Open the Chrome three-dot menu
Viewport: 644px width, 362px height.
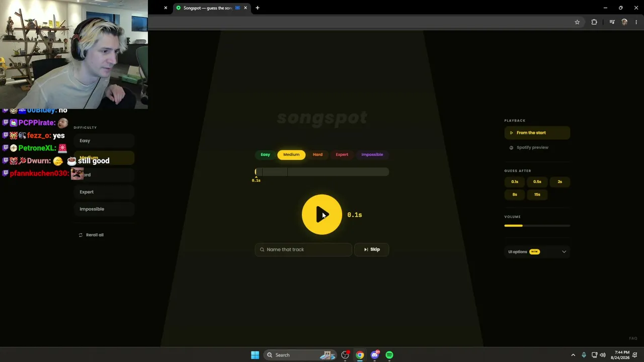(x=636, y=22)
